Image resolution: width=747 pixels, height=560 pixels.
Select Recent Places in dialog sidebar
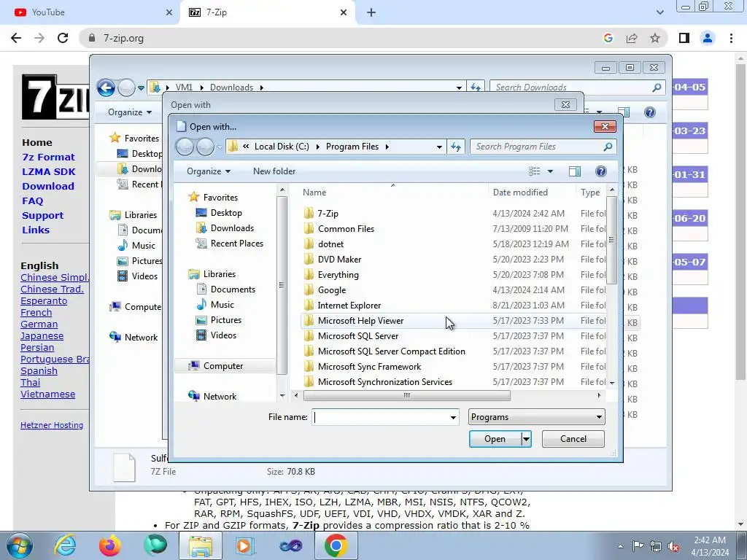point(236,244)
